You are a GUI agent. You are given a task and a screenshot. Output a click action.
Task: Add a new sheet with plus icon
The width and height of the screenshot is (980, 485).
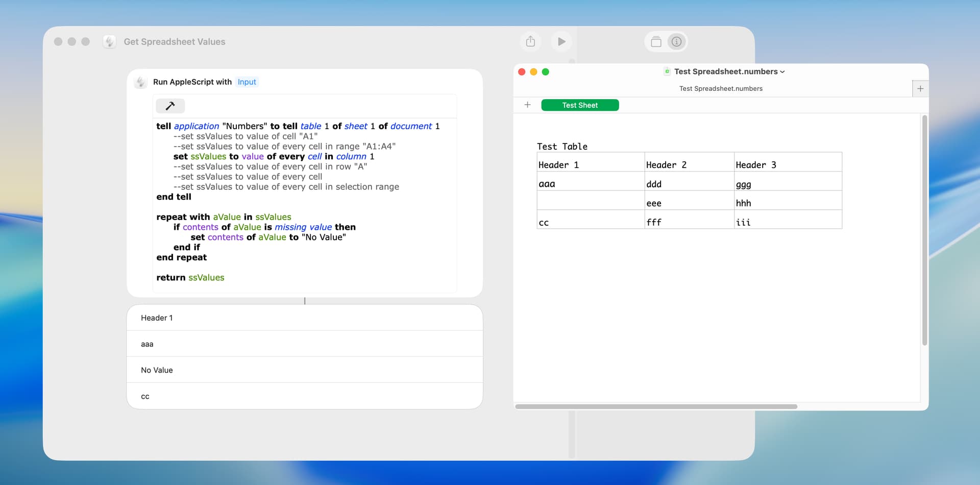(x=527, y=105)
